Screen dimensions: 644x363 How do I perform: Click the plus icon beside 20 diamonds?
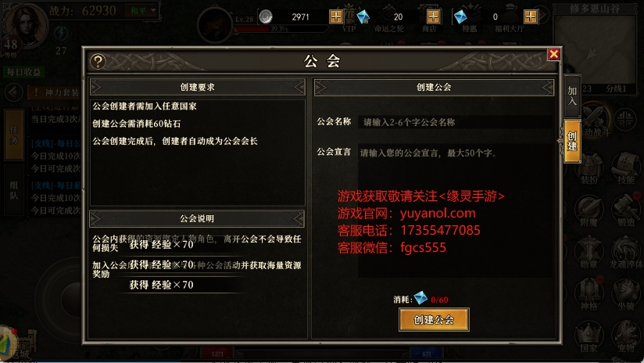433,16
